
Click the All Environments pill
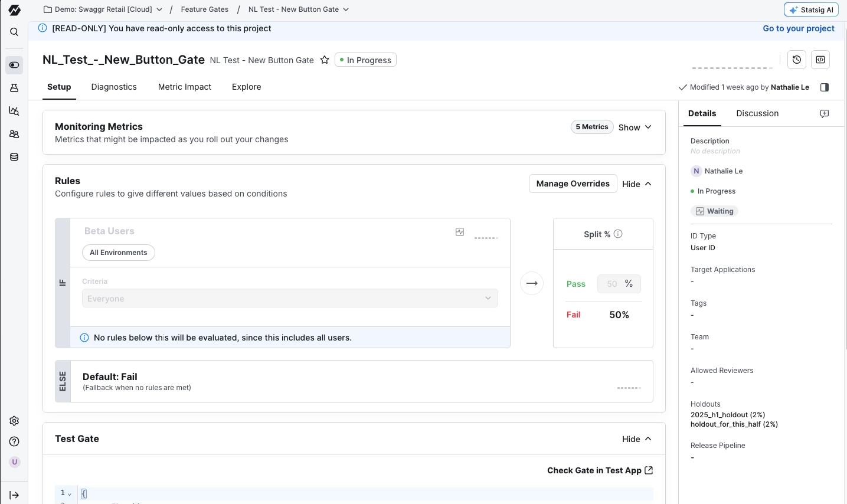point(119,253)
